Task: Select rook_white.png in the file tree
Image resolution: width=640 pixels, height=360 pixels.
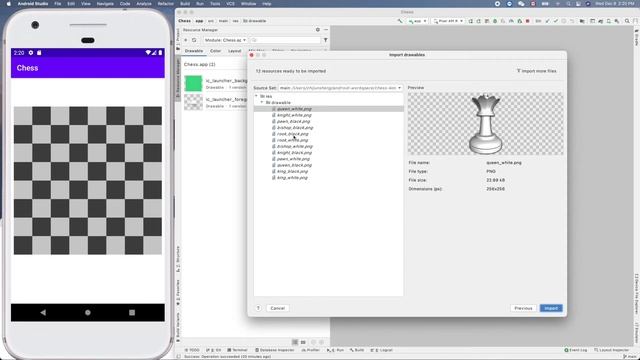Action: click(292, 140)
